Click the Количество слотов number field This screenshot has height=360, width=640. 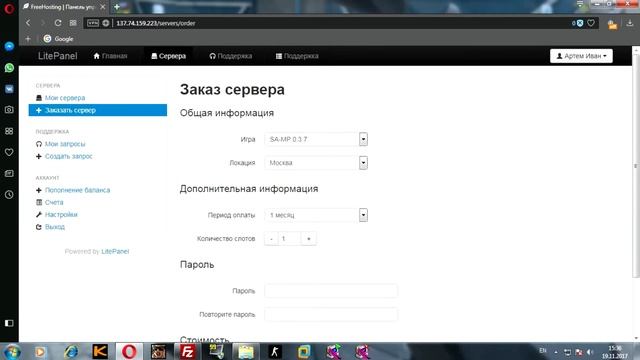coord(289,239)
